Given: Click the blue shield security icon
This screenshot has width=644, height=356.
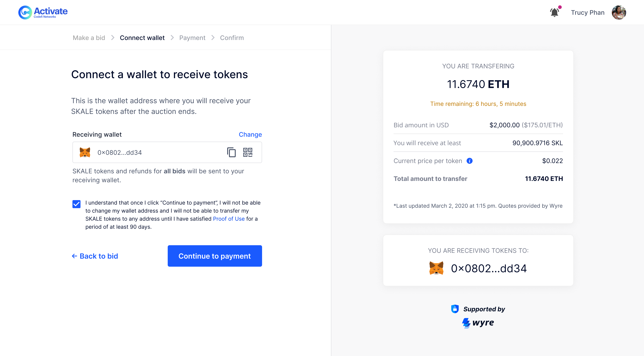Looking at the screenshot, I should pos(455,309).
